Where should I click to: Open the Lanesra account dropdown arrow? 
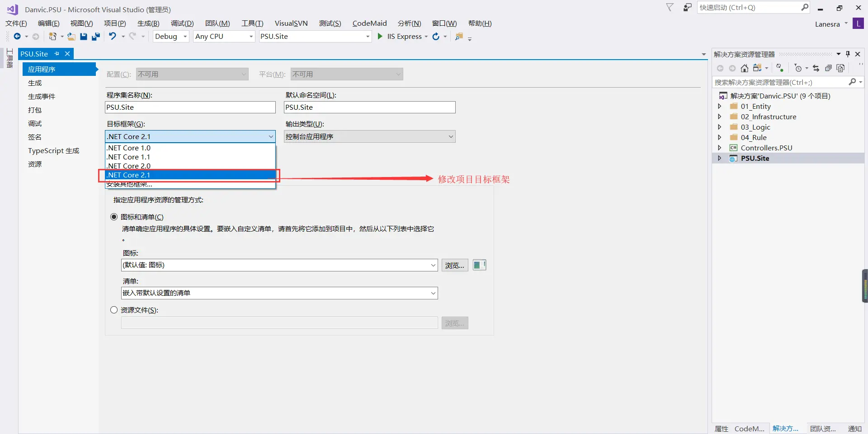coord(846,23)
